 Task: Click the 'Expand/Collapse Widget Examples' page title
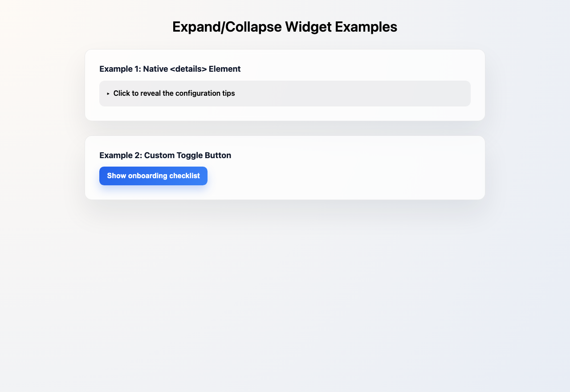[x=285, y=27]
